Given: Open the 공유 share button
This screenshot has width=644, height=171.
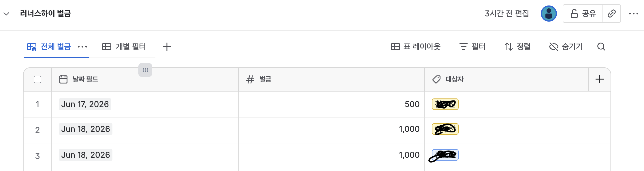Looking at the screenshot, I should (583, 14).
